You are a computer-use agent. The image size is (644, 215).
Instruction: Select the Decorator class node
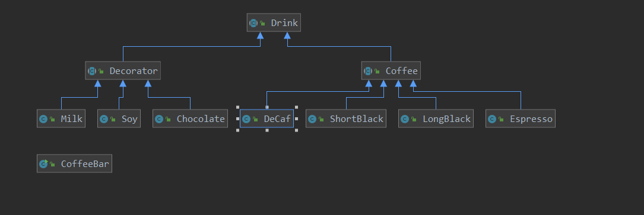123,70
